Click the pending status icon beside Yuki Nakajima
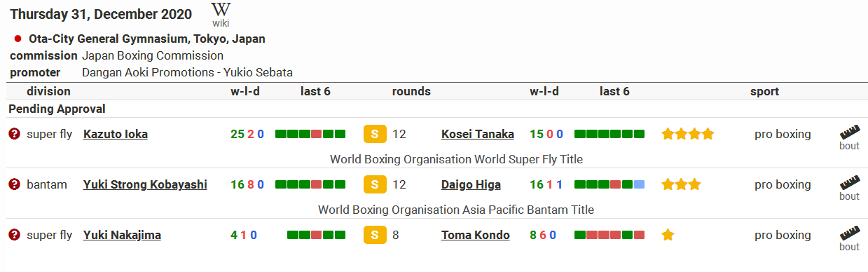The width and height of the screenshot is (868, 272). 14,235
